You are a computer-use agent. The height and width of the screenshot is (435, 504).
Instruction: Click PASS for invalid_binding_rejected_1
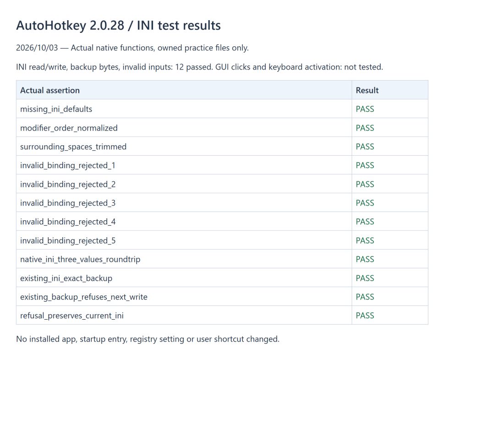(365, 165)
